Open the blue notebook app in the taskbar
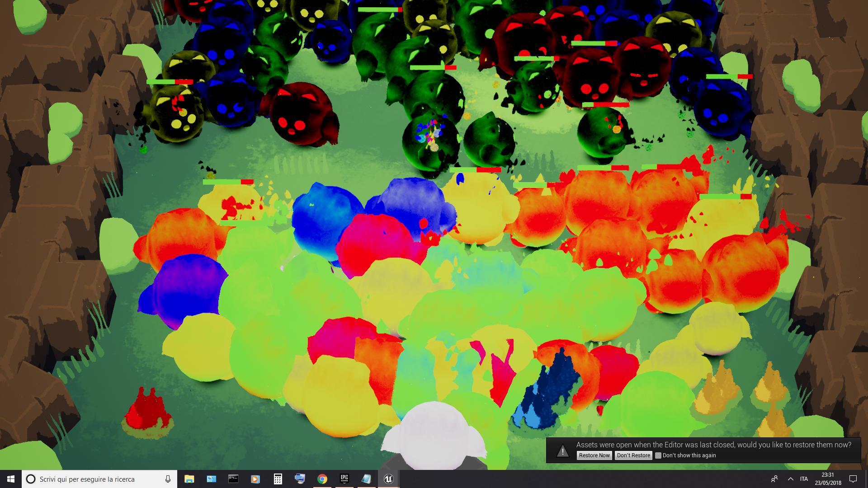The height and width of the screenshot is (488, 868). [366, 479]
